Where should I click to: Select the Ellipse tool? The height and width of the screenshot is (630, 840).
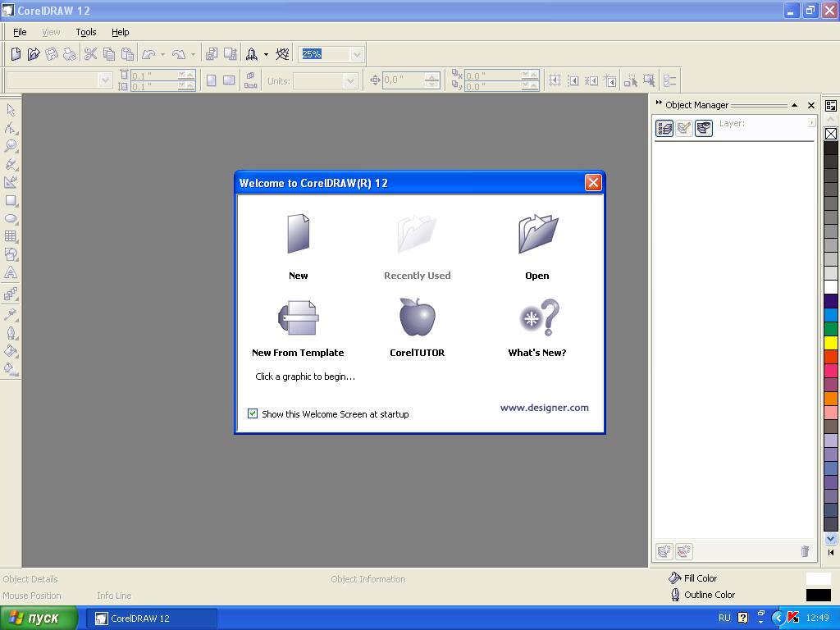tap(11, 218)
